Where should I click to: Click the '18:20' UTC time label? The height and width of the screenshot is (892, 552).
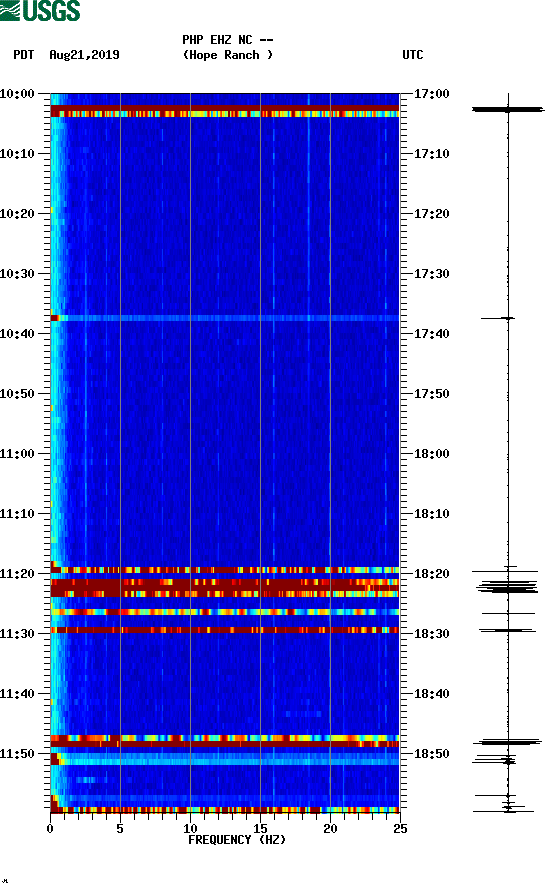pos(431,573)
